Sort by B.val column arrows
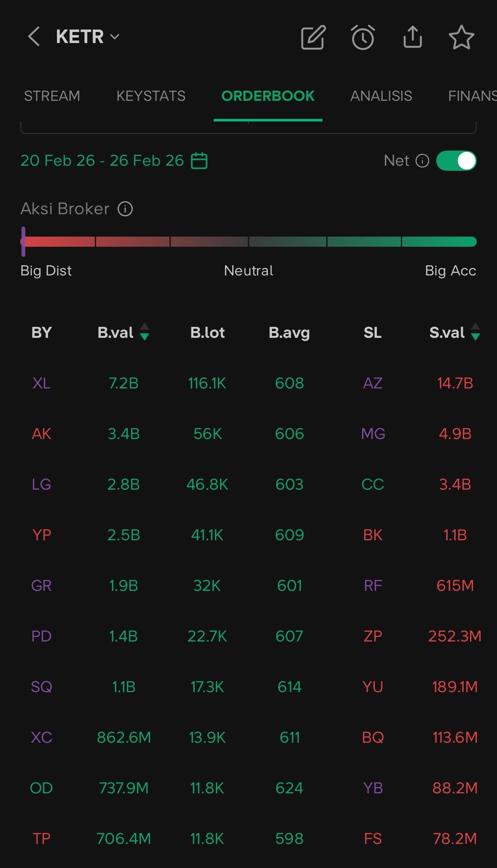This screenshot has height=868, width=497. pyautogui.click(x=145, y=332)
